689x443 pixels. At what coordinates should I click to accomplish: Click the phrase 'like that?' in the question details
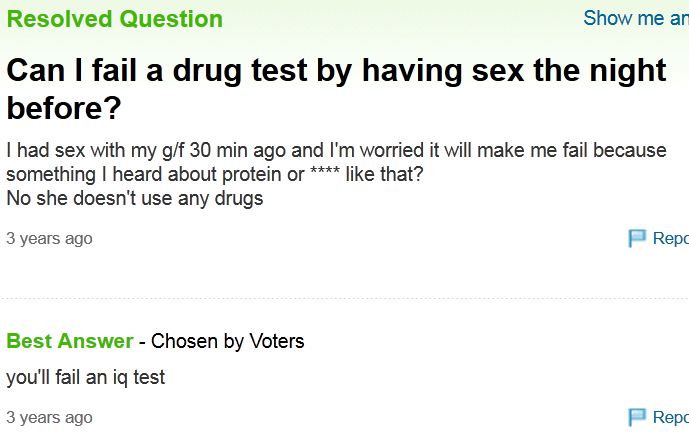[384, 174]
